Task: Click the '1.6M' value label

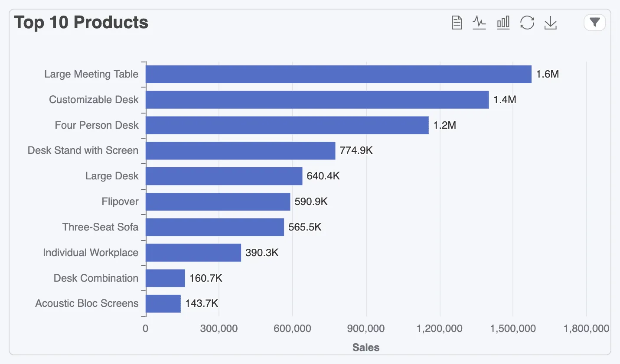Action: pyautogui.click(x=548, y=74)
